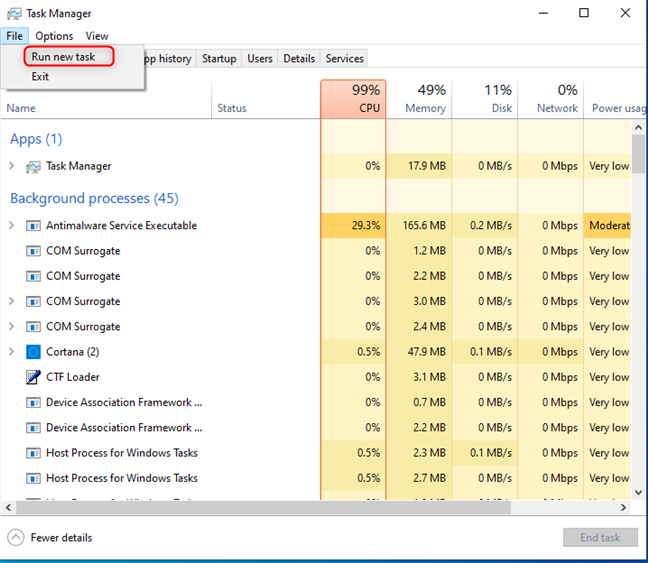Switch to the Users tab
This screenshot has width=648, height=563.
pos(260,59)
